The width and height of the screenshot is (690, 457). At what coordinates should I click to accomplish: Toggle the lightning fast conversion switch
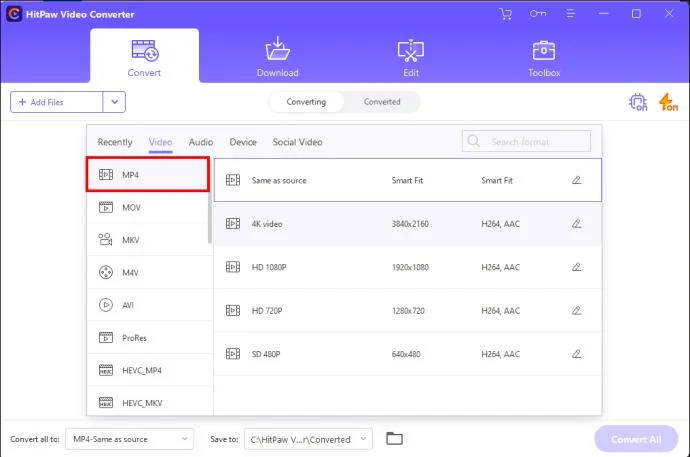click(x=668, y=102)
